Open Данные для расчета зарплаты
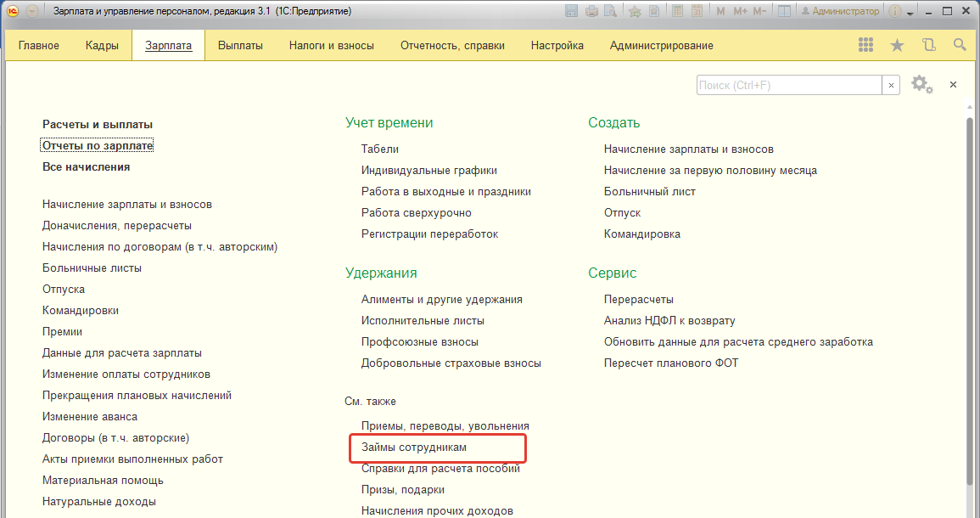 122,353
